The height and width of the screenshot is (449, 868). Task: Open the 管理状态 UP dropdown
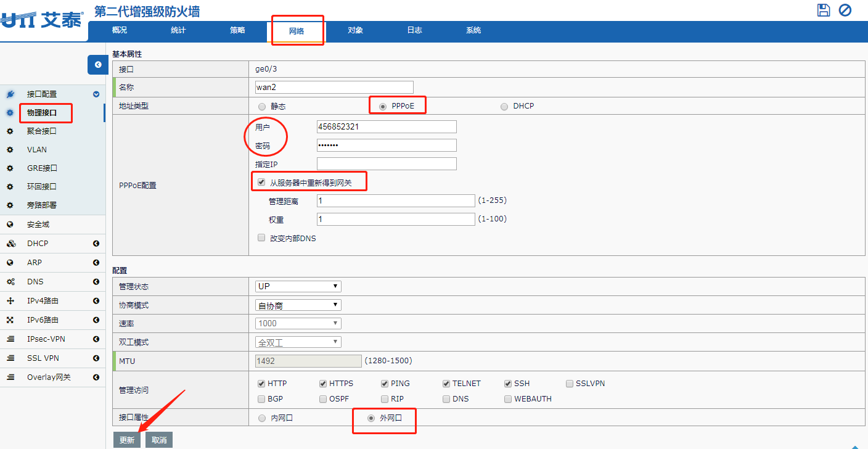pyautogui.click(x=298, y=286)
